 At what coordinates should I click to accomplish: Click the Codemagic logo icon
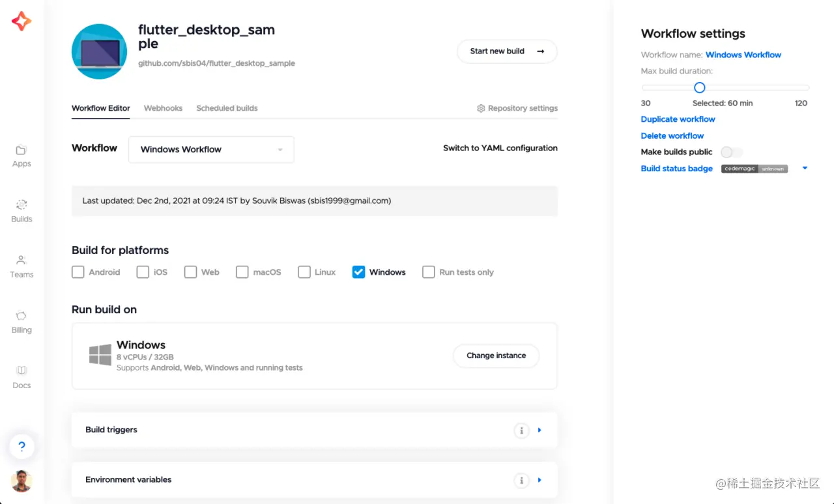click(x=22, y=21)
